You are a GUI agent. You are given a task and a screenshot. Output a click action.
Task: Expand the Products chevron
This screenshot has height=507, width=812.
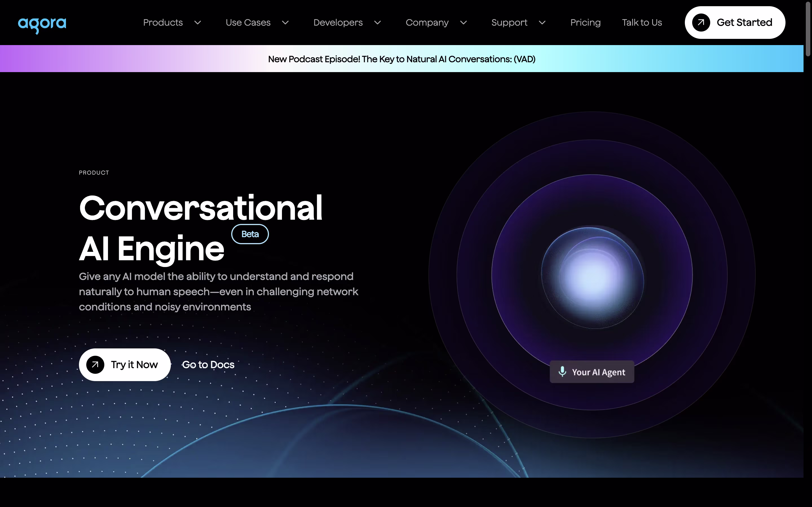pos(198,23)
